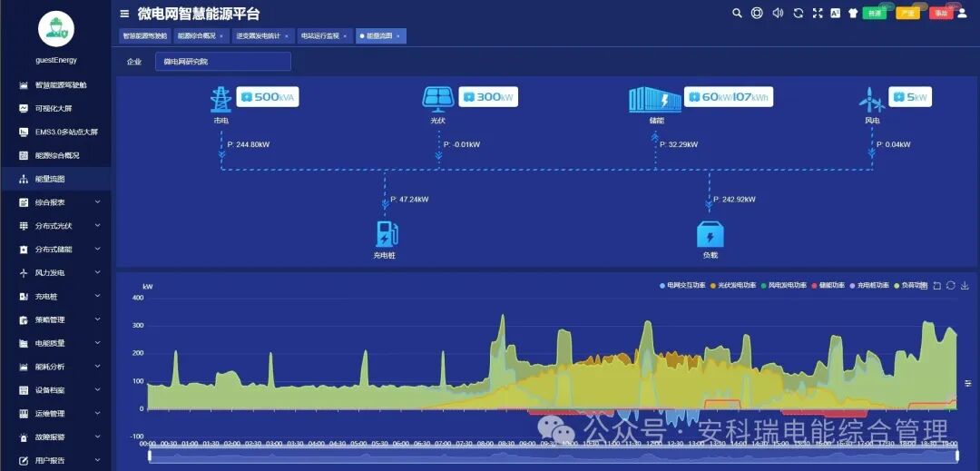Toggle 风电发电功率 legend series
This screenshot has height=471, width=980.
(x=784, y=286)
